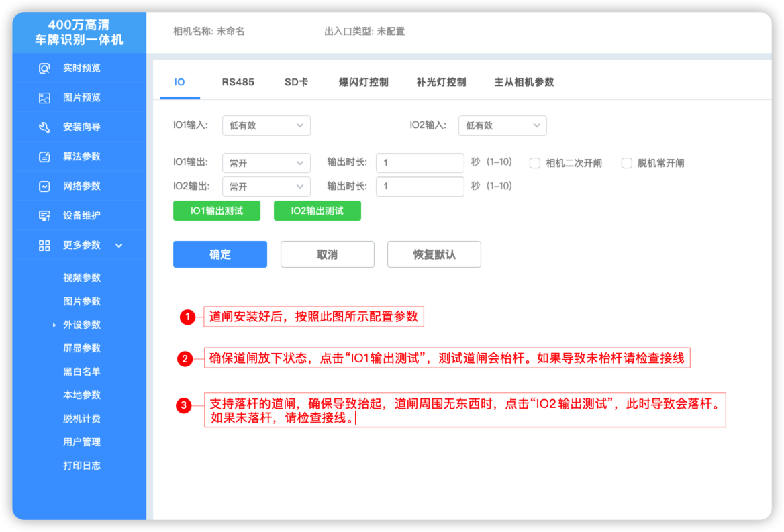Click the IO1 输出时长 input field
The image size is (784, 532).
click(x=420, y=163)
